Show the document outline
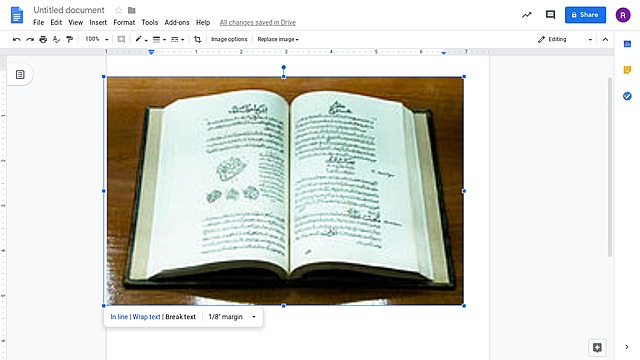 click(x=20, y=74)
